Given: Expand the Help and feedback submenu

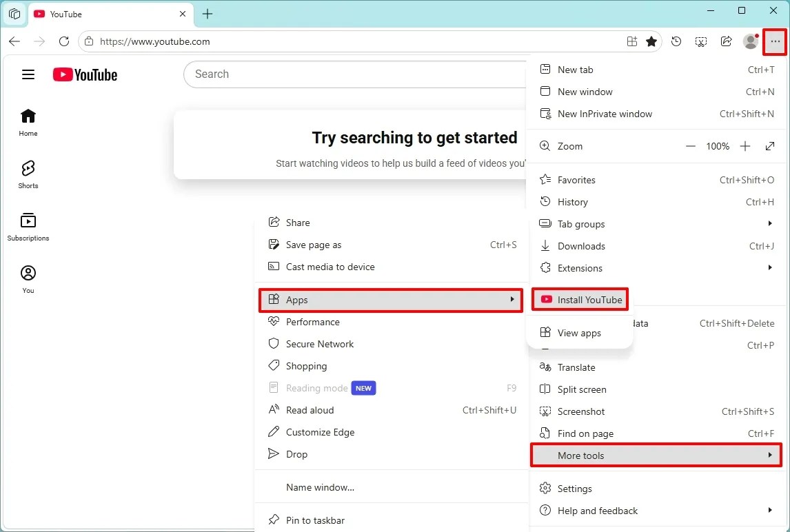Looking at the screenshot, I should coord(657,511).
